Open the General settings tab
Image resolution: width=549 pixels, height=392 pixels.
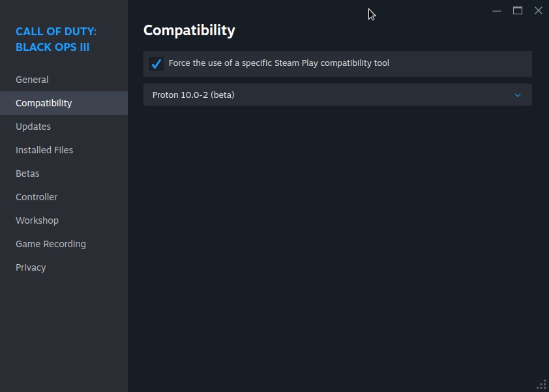(32, 80)
